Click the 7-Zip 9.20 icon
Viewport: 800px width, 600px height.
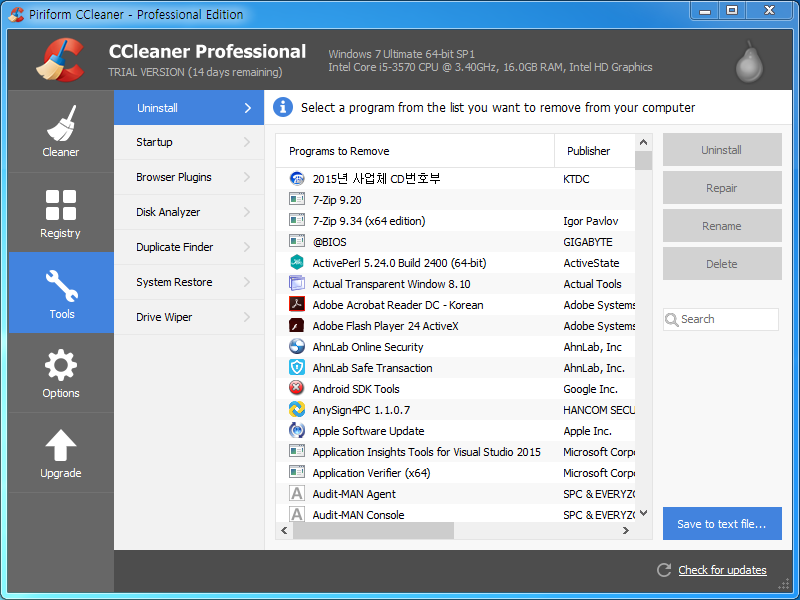click(x=297, y=199)
